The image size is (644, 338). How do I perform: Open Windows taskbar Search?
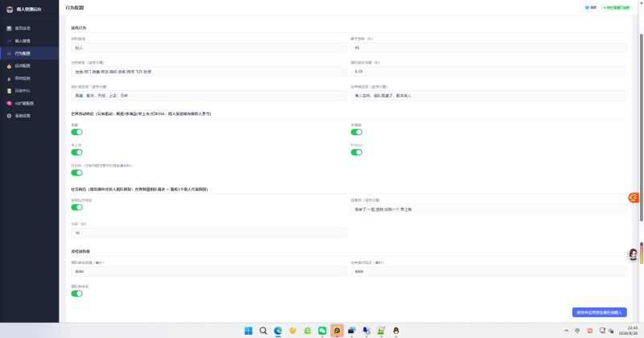click(x=263, y=331)
